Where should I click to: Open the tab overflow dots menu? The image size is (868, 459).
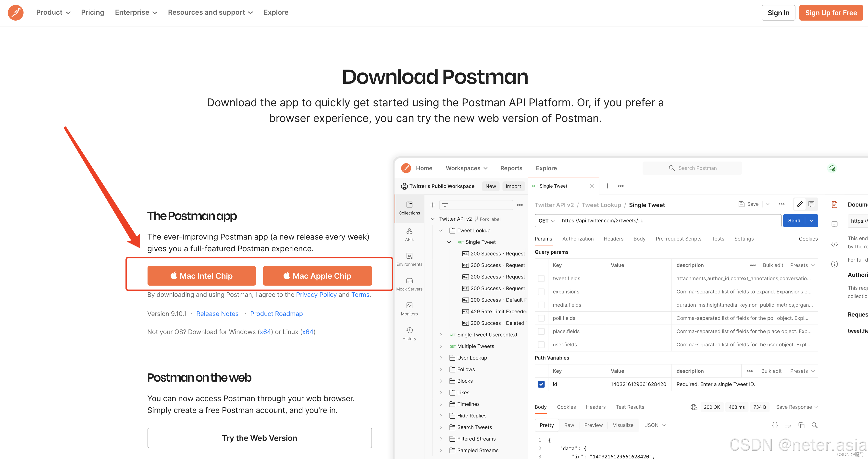(621, 186)
